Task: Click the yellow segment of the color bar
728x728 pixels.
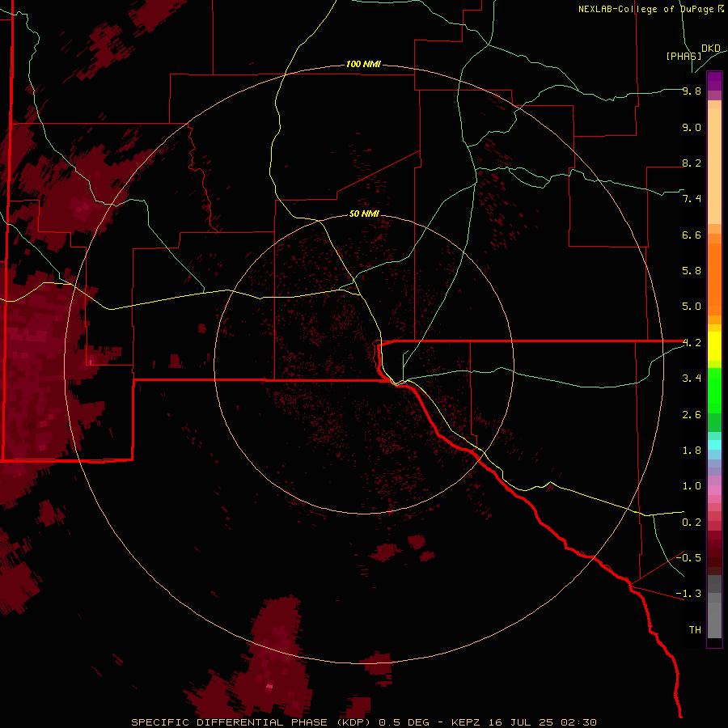Action: click(x=714, y=346)
